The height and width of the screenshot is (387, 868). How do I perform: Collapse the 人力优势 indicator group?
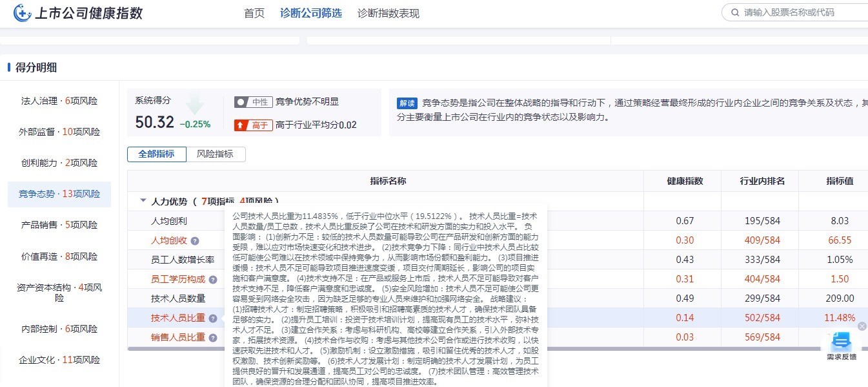[143, 201]
